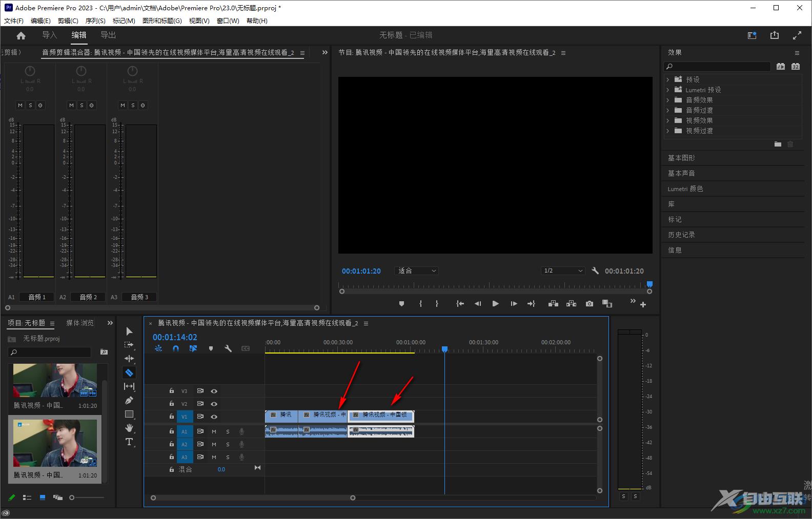Solo track A2 in timeline
The height and width of the screenshot is (519, 812).
point(228,444)
